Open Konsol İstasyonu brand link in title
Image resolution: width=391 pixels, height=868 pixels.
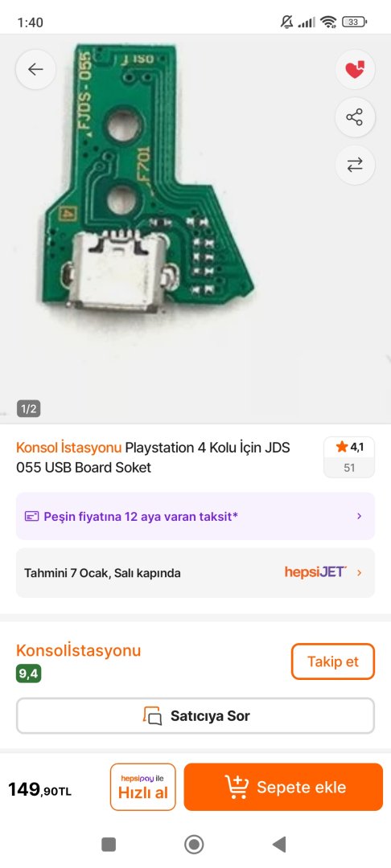(x=68, y=448)
